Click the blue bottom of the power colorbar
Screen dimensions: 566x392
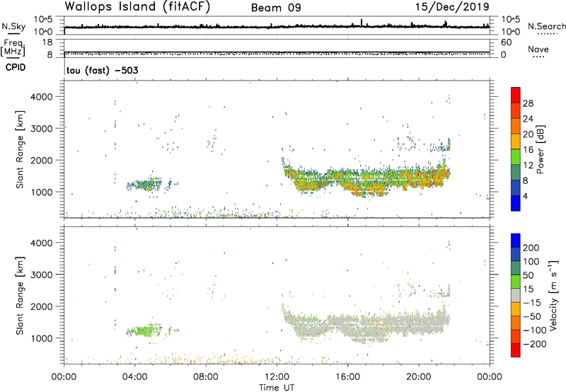point(516,203)
